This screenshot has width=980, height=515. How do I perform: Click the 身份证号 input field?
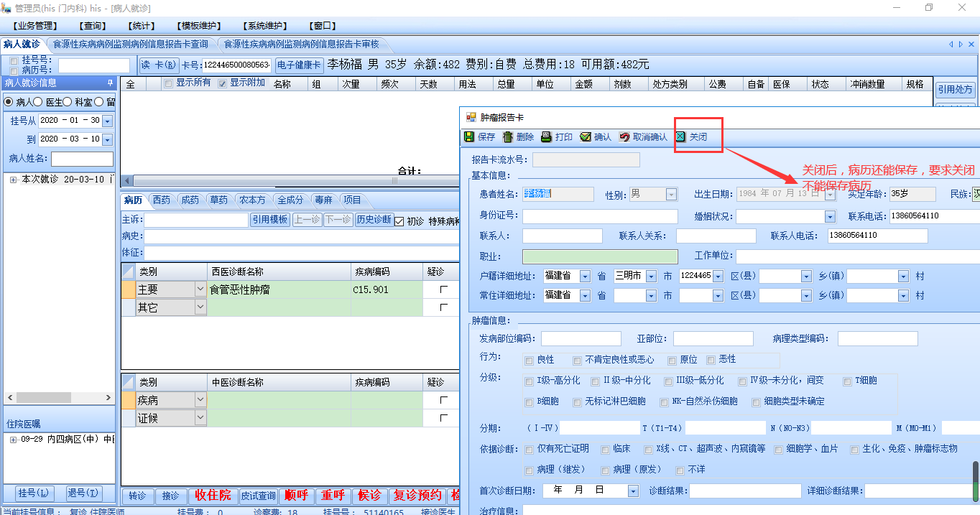pos(600,216)
